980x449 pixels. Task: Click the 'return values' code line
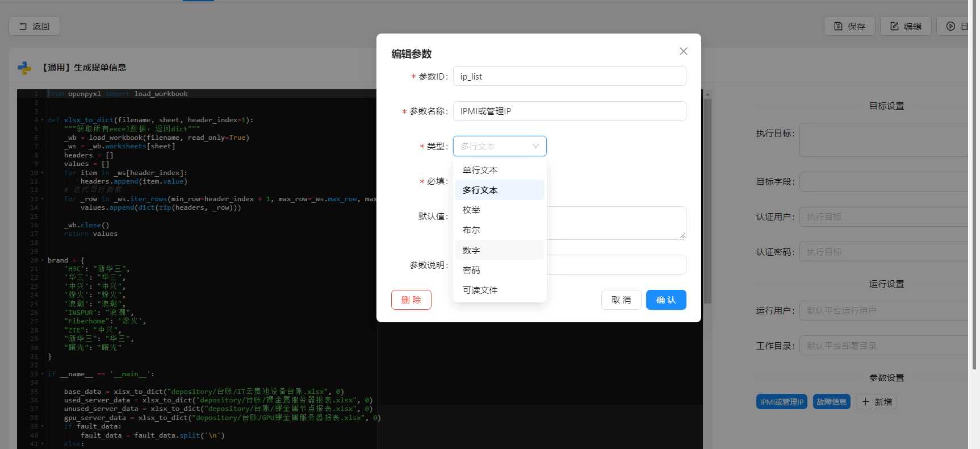91,234
